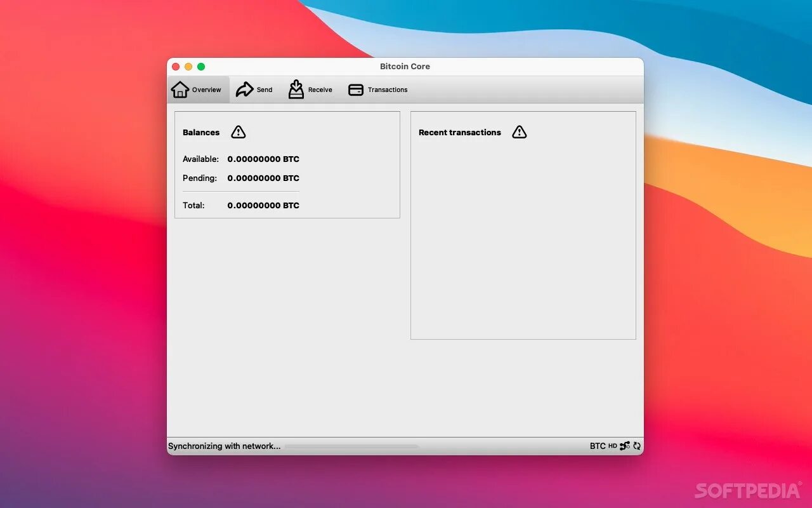Click the 'Available:' label
The width and height of the screenshot is (812, 508).
pos(200,159)
